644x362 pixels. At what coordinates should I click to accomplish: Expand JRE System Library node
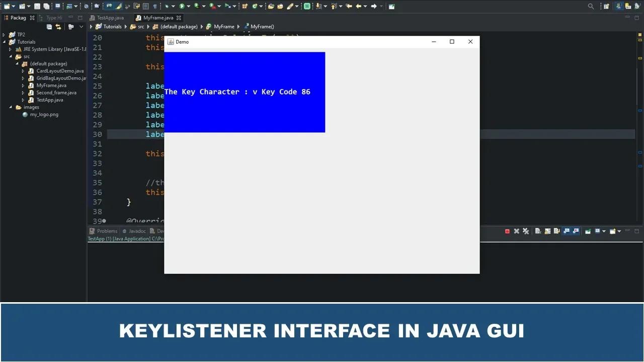[x=10, y=49]
